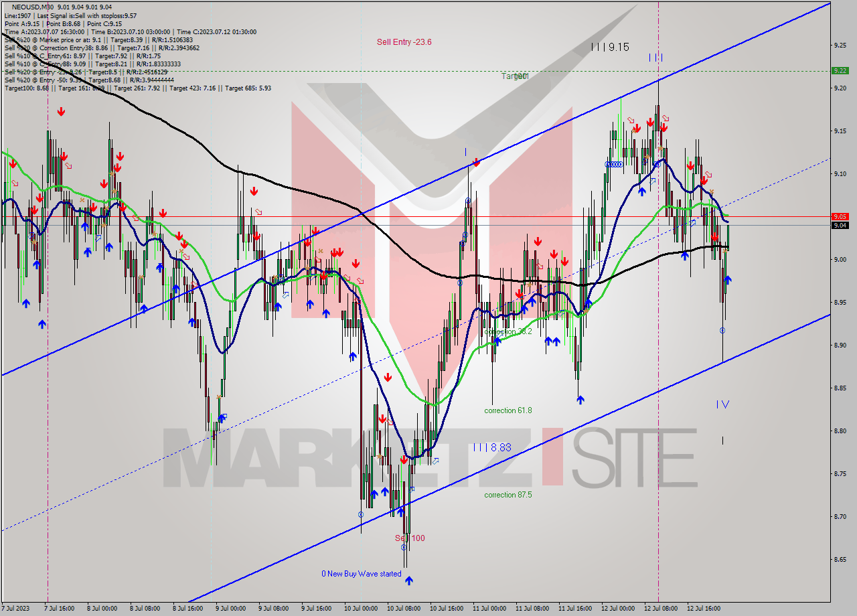Select the 'correction 61.8' label
Viewport: 857px width, 616px height.
point(508,410)
